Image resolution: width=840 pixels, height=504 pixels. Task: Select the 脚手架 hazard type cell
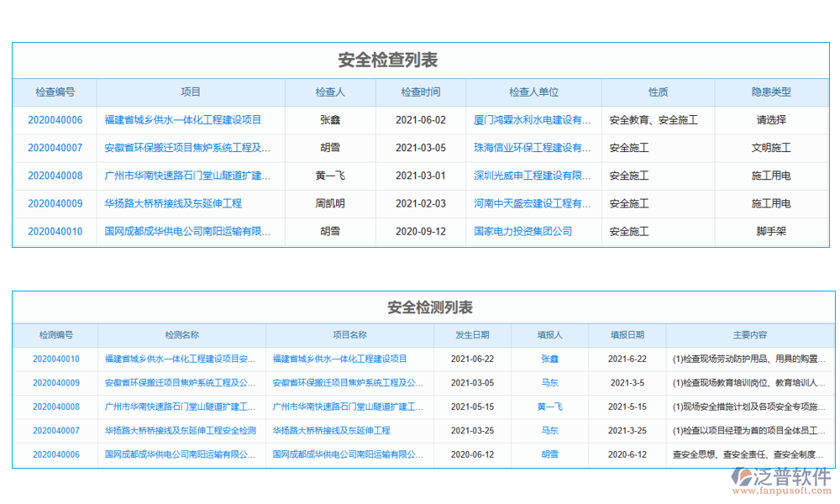771,231
